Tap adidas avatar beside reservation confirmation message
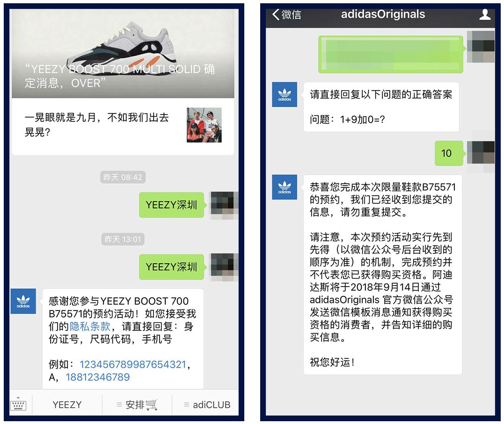Viewport: 504px width, 424px height. [285, 187]
